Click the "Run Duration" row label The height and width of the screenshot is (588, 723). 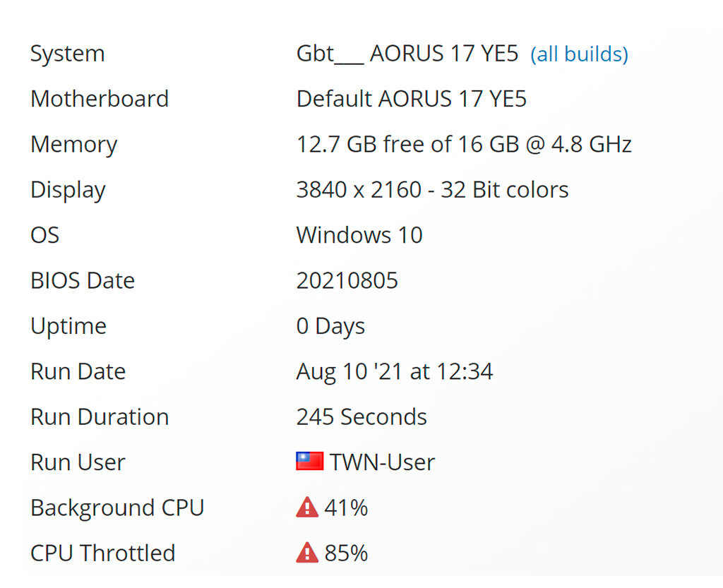(x=100, y=416)
